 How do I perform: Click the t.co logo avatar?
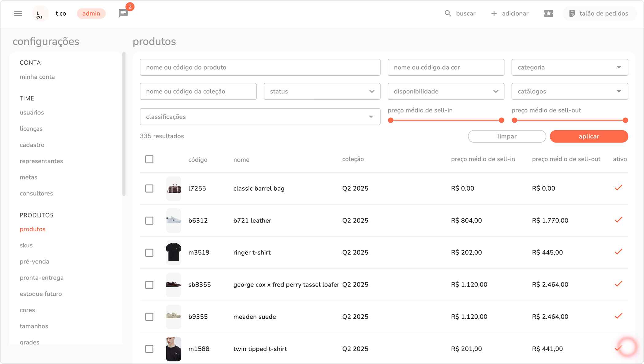pyautogui.click(x=40, y=14)
